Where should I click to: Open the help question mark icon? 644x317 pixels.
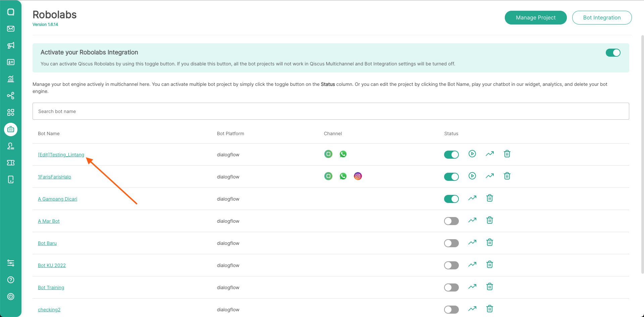point(11,280)
